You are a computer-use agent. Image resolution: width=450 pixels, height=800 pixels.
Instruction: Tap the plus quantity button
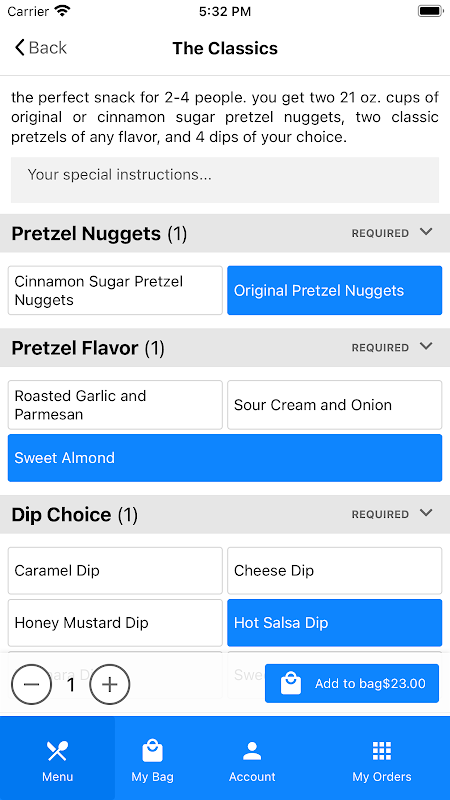pos(110,684)
